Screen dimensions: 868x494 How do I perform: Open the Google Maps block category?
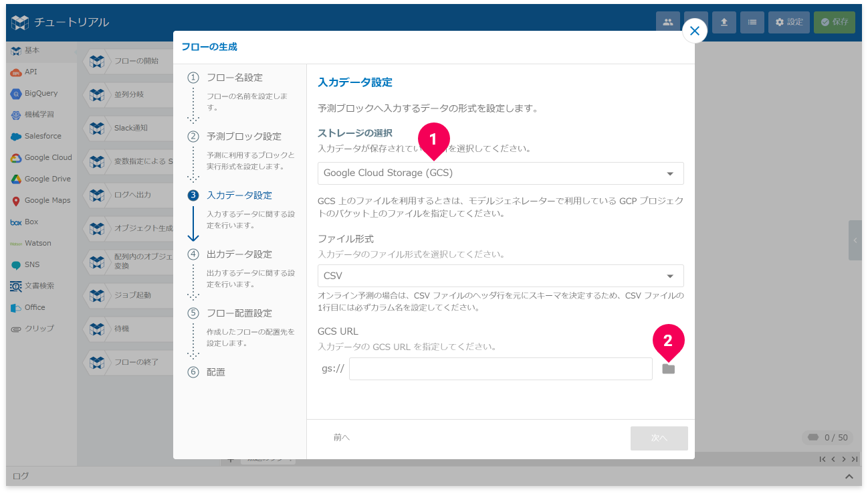41,200
